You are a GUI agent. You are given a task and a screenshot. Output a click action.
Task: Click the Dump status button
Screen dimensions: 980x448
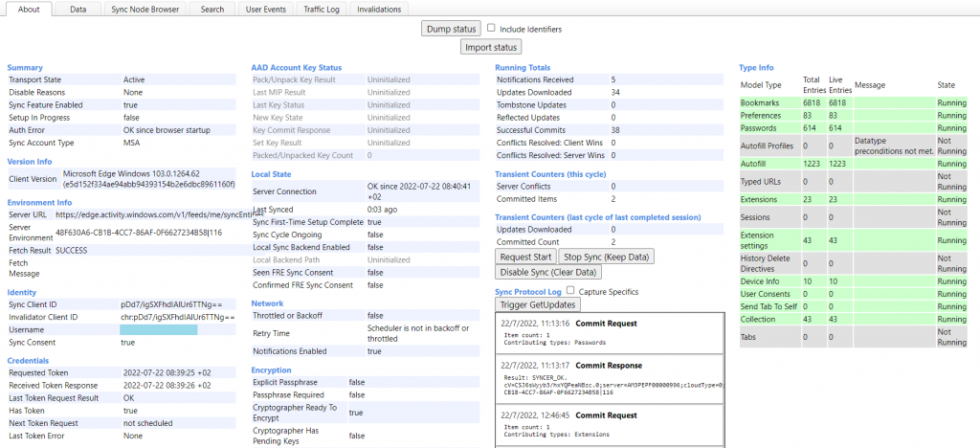point(452,29)
